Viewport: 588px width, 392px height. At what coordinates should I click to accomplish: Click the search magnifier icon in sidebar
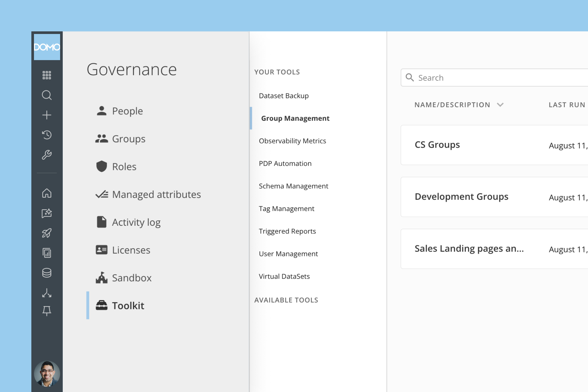tap(47, 95)
